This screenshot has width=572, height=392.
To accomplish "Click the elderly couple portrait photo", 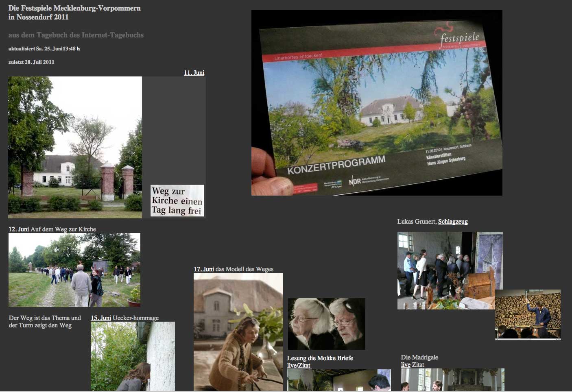I will (x=326, y=324).
